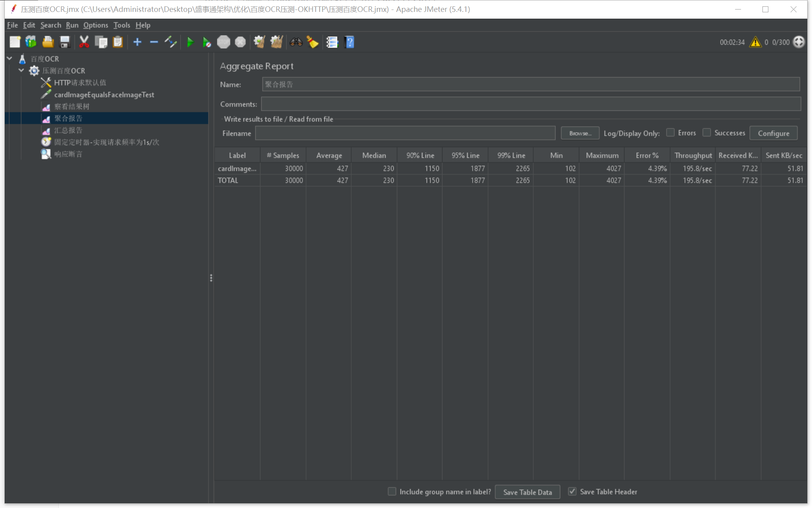Clear all results with the broom icon
Image resolution: width=812 pixels, height=508 pixels.
coord(276,42)
